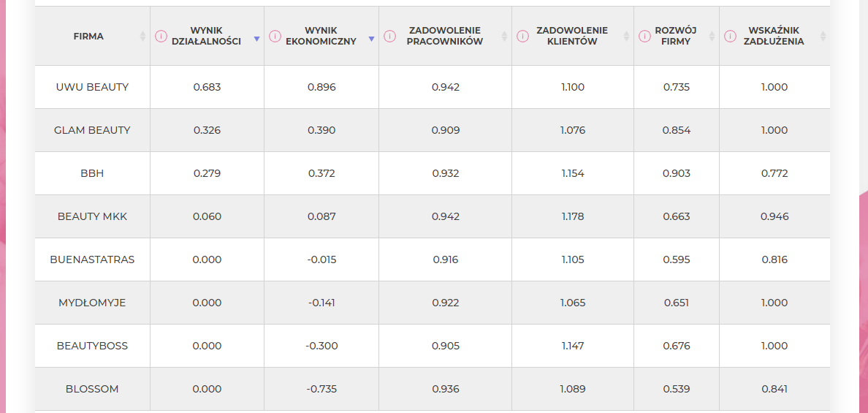Sort table by Firma column arrows

tap(142, 37)
